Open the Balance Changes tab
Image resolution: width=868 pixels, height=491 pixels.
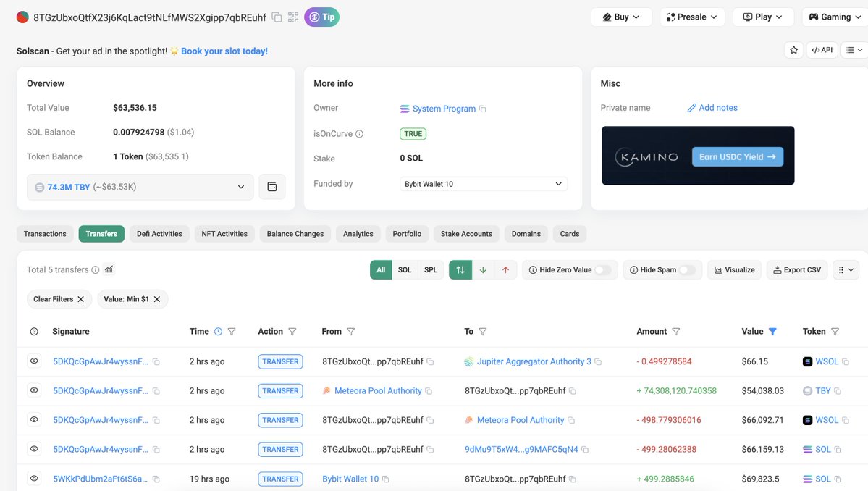click(295, 234)
